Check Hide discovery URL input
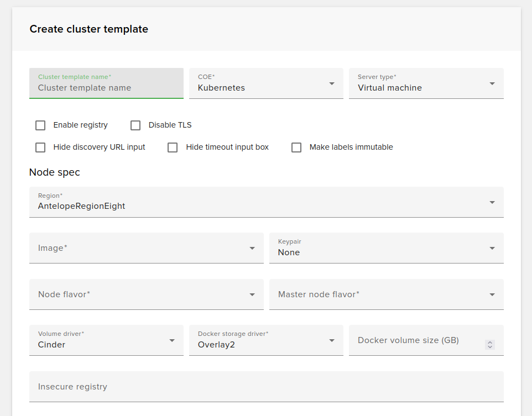 (x=40, y=147)
